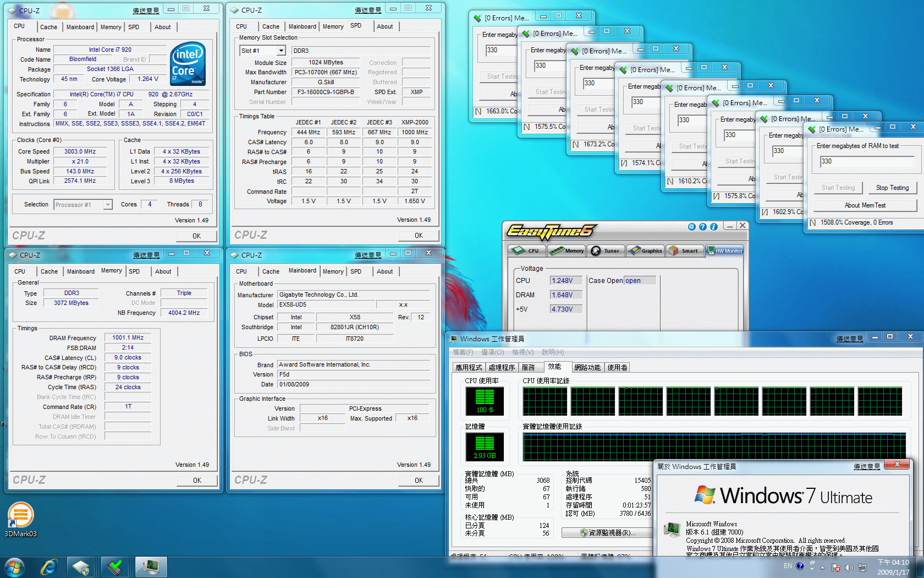Open the 選項(O) menu in Task Manager

click(x=492, y=352)
